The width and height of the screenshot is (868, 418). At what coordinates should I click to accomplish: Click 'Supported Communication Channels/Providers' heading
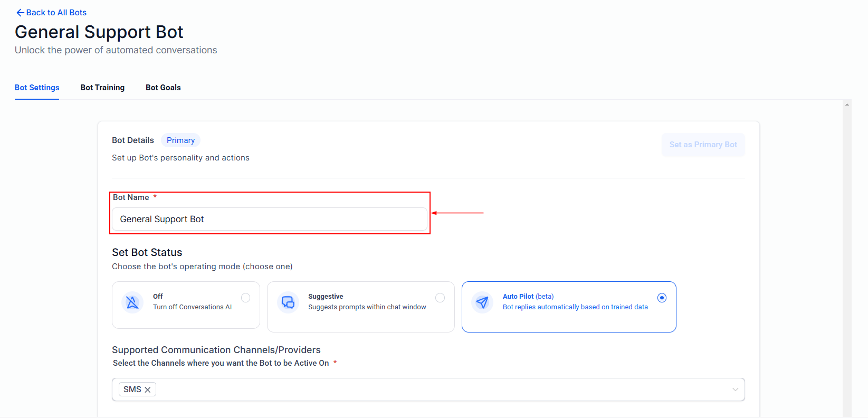click(x=216, y=350)
